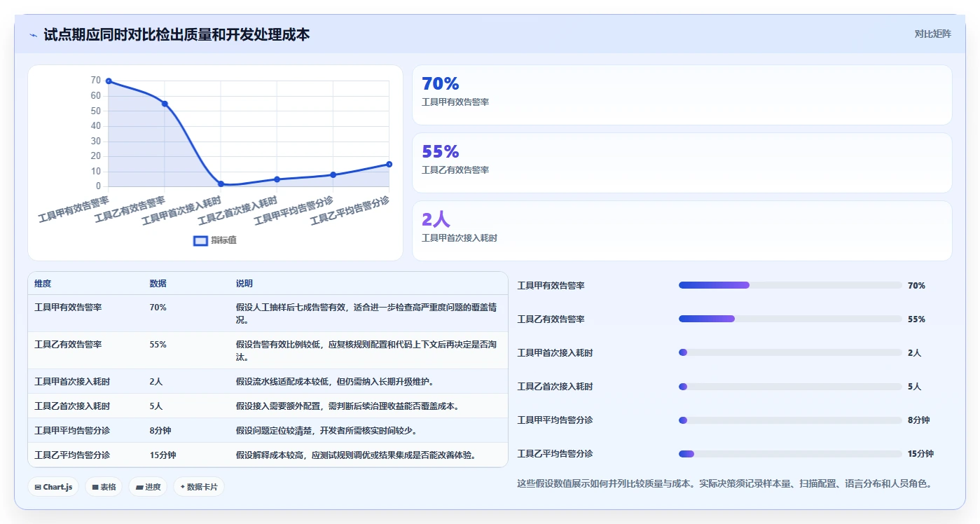Click the description starting 假设人工抽样后七成告警有效
980x524 pixels.
[367, 314]
